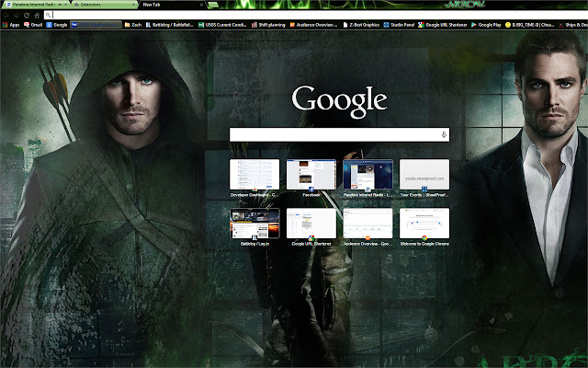Open Google URL Shortener bookmark in bar
Viewport: 588px width, 368px height.
tap(443, 25)
